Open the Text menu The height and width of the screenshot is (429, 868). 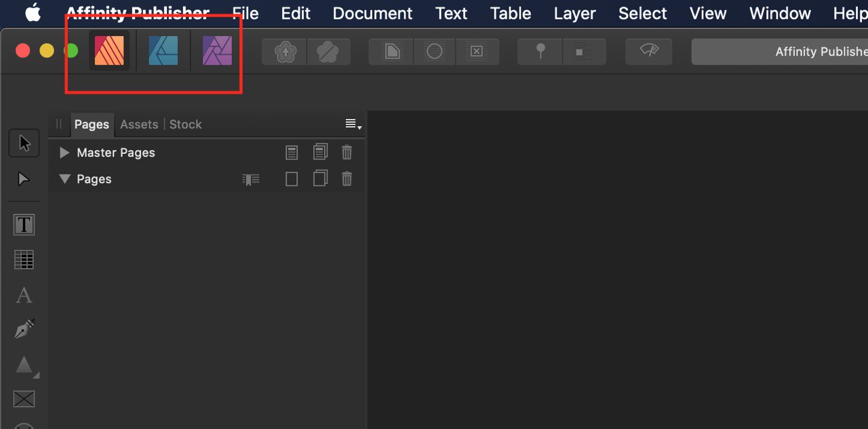click(451, 13)
